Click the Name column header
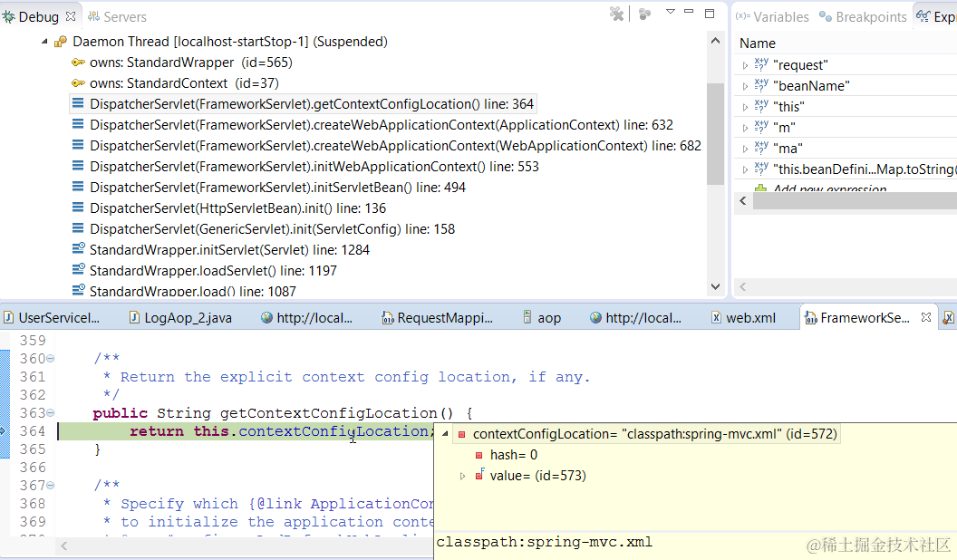The image size is (957, 560). [x=758, y=43]
